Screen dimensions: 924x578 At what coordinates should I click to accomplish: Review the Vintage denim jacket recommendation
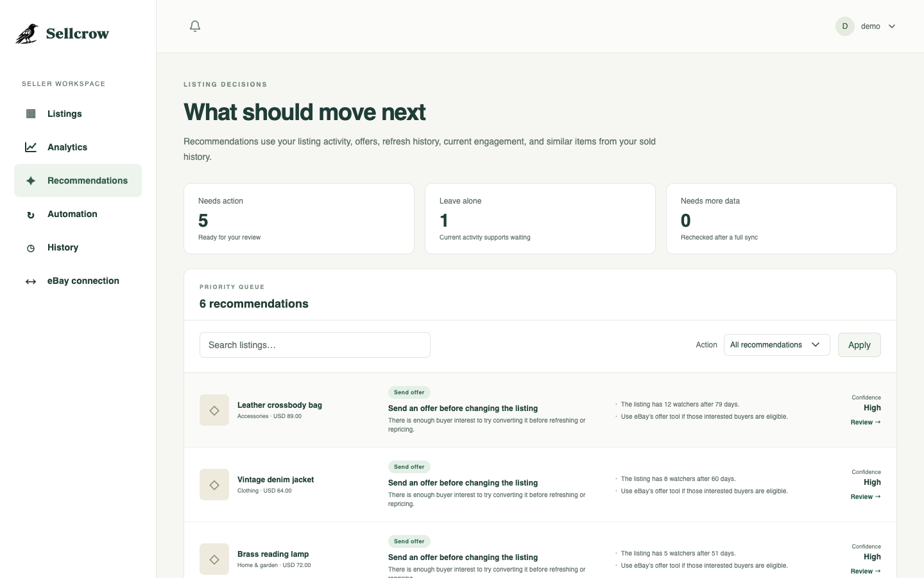866,497
